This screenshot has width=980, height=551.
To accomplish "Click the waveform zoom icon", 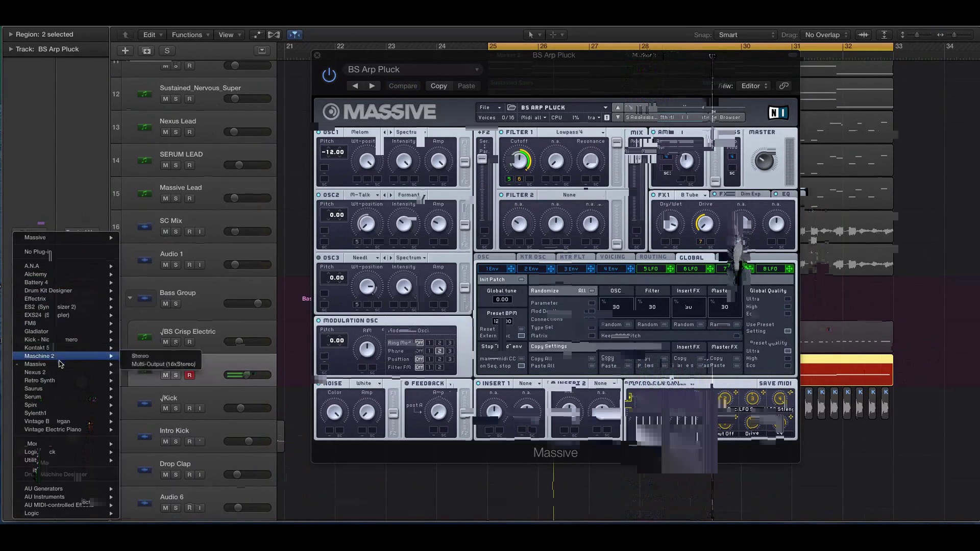I will click(863, 35).
